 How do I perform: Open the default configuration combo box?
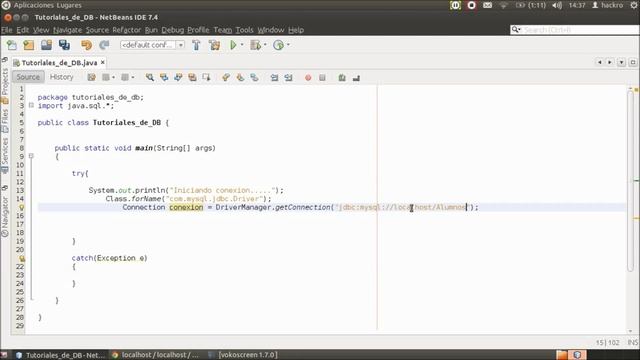pos(152,45)
